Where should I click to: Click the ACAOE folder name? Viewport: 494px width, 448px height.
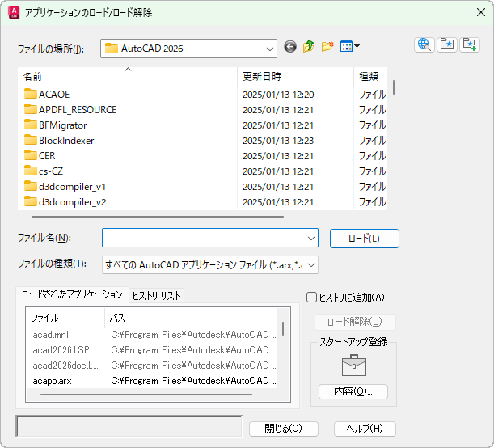[54, 94]
